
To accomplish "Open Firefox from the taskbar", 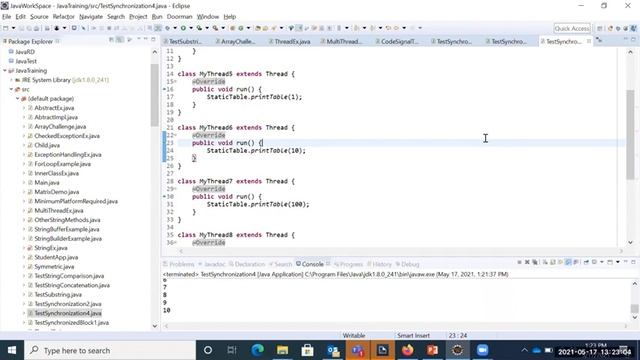I will click(407, 350).
